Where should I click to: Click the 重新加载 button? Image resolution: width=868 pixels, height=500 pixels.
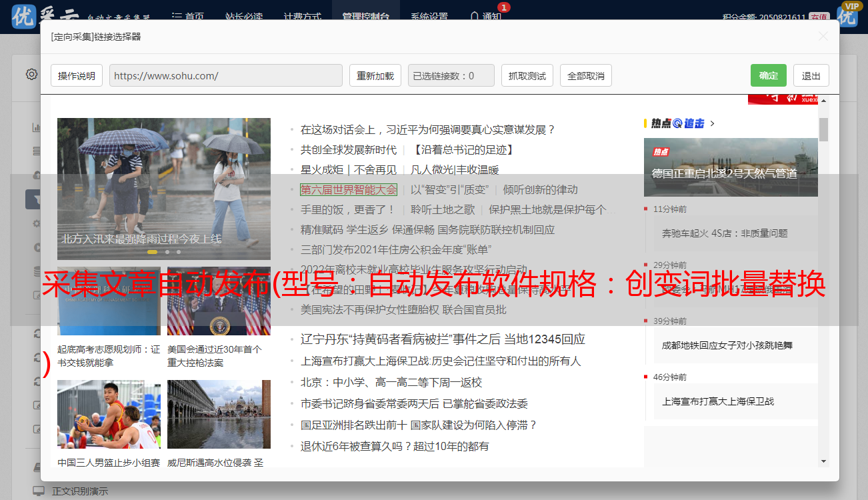(375, 75)
